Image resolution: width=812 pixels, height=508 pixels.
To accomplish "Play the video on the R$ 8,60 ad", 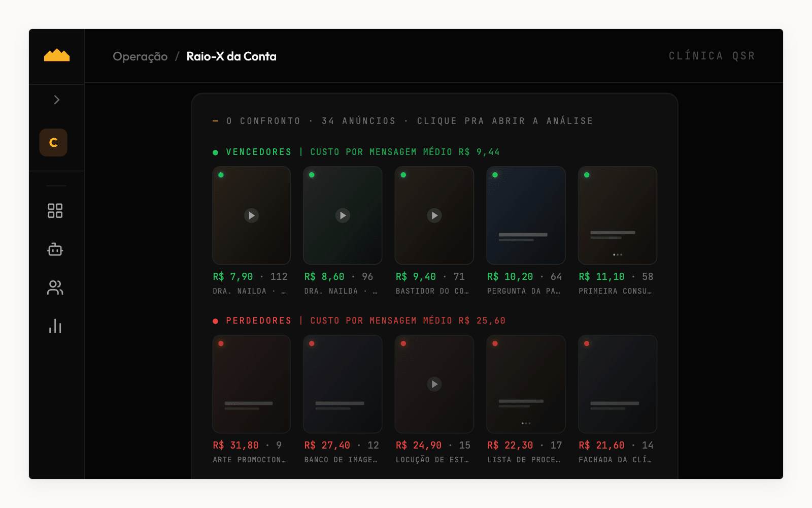I will [x=343, y=215].
